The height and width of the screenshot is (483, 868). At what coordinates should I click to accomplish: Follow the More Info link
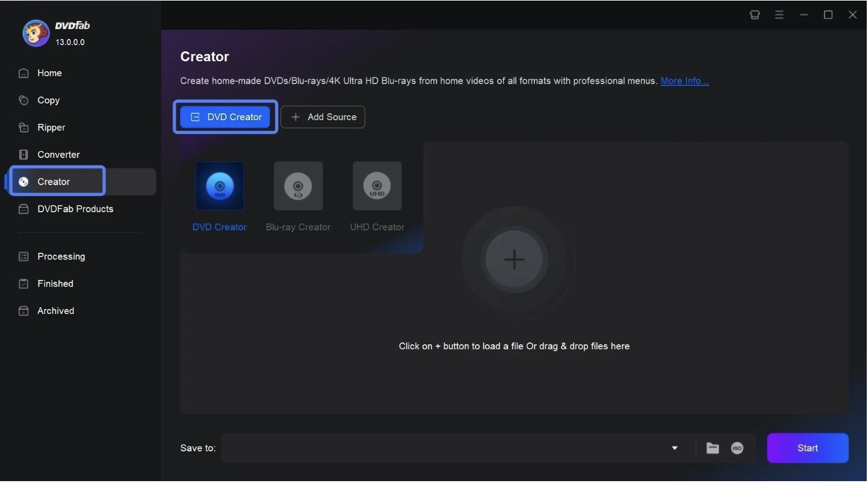click(684, 81)
